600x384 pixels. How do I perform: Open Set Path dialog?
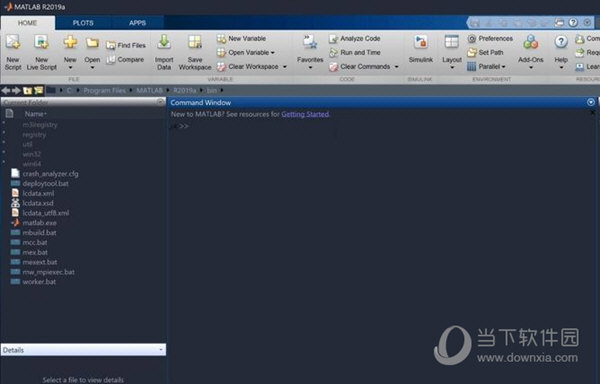coord(485,52)
